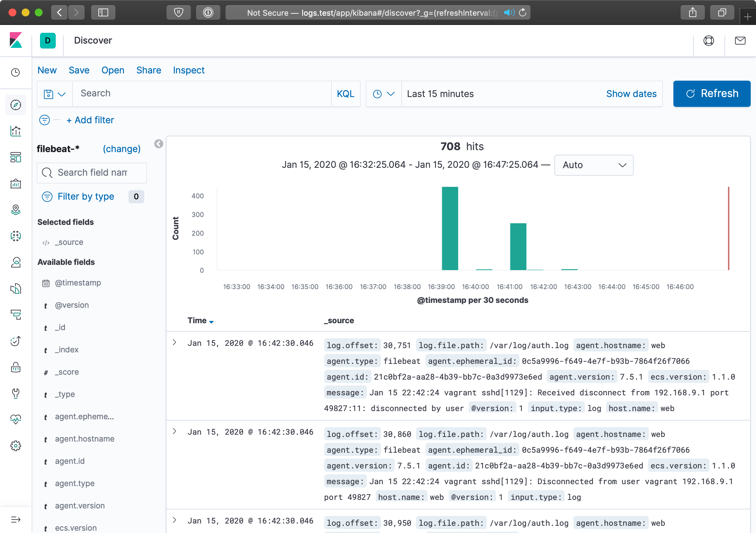
Task: Click the Inspect menu item
Action: pyautogui.click(x=188, y=70)
